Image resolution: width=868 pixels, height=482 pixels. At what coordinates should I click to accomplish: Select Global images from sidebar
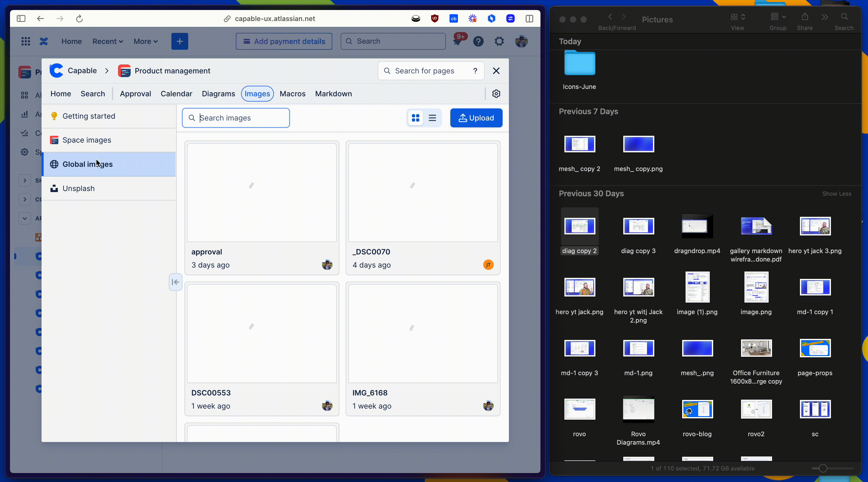[88, 164]
